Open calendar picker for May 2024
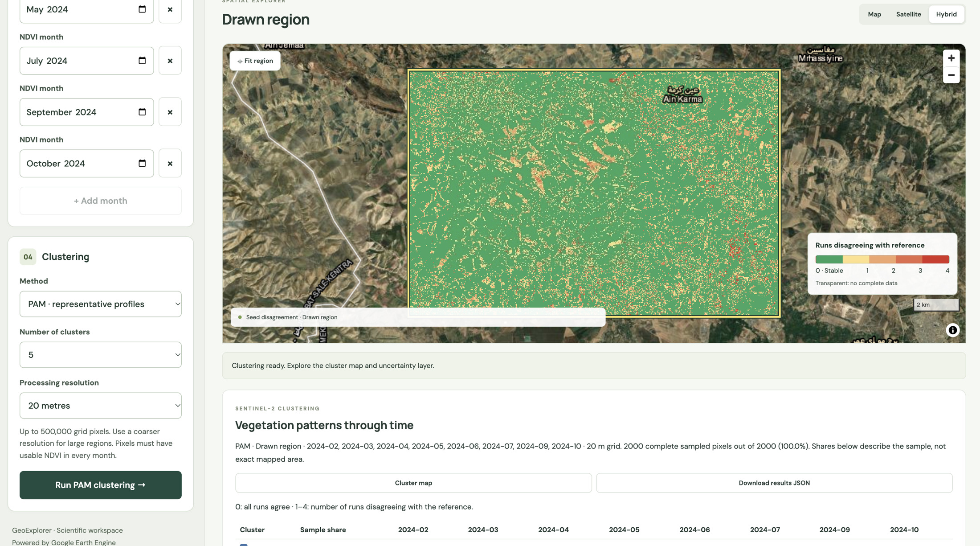 [142, 9]
